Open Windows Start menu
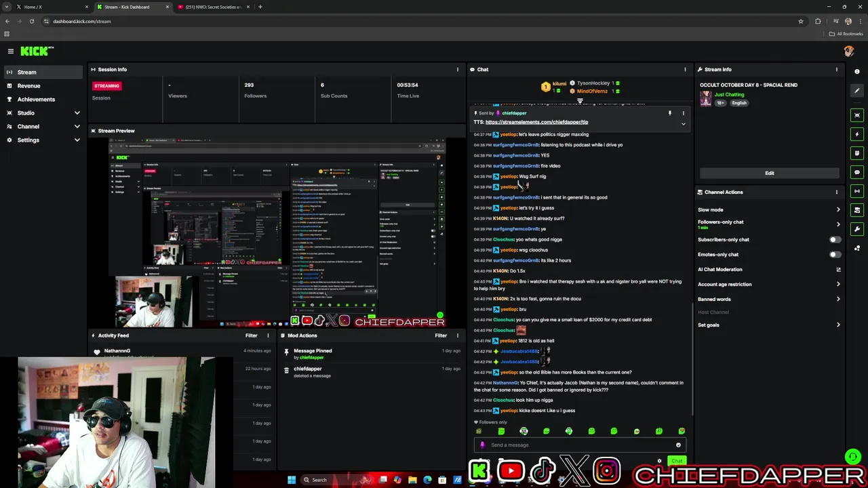 (x=292, y=480)
